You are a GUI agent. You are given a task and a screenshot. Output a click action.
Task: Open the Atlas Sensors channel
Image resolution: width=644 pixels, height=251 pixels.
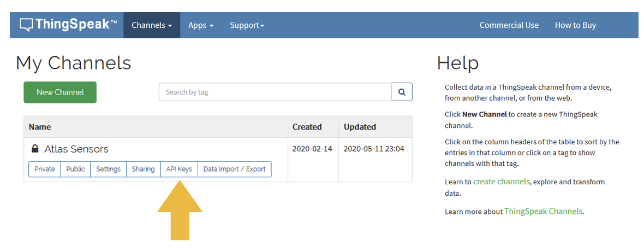pos(76,149)
